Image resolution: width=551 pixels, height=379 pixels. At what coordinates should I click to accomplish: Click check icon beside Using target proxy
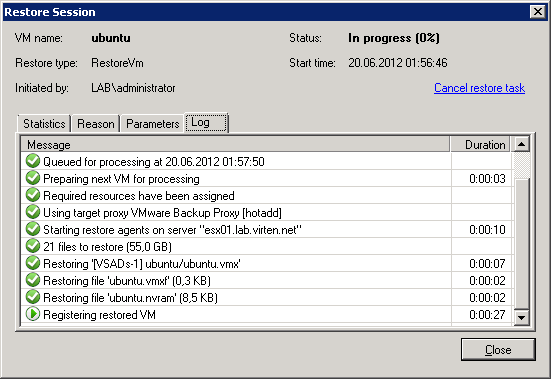[x=33, y=212]
